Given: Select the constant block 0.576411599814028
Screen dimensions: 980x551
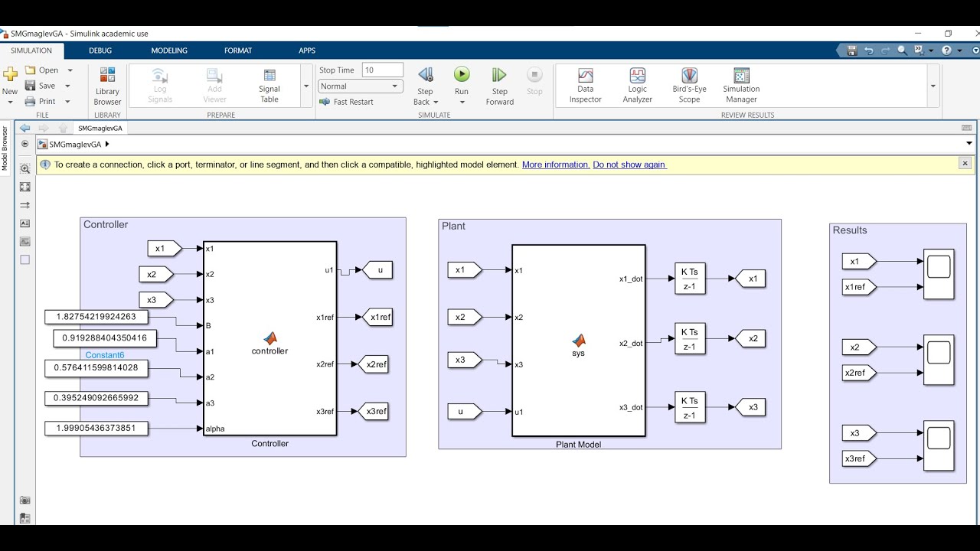Looking at the screenshot, I should [x=96, y=368].
